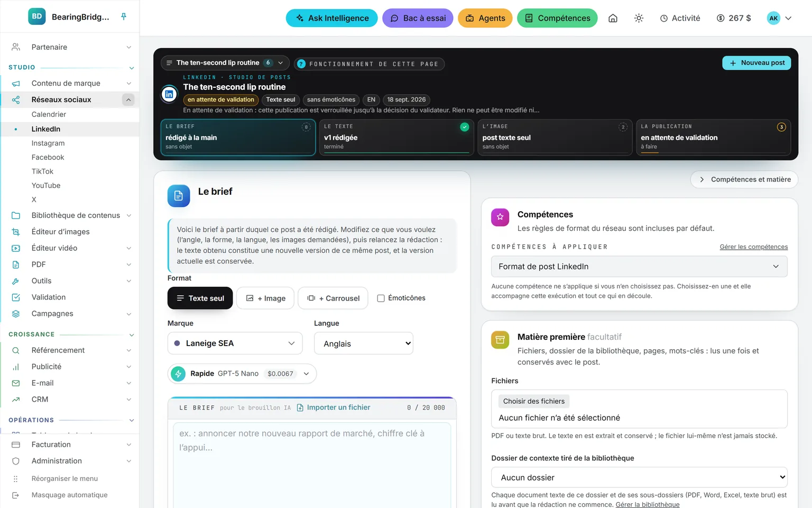The image size is (812, 508).
Task: Select the Texte seul format
Action: [x=200, y=298]
